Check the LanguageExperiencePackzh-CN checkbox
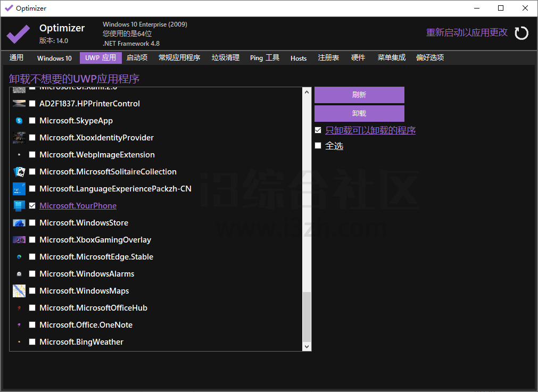538x392 pixels. click(32, 189)
